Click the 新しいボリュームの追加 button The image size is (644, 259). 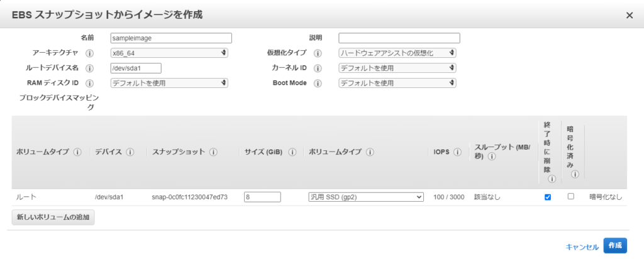pos(53,218)
